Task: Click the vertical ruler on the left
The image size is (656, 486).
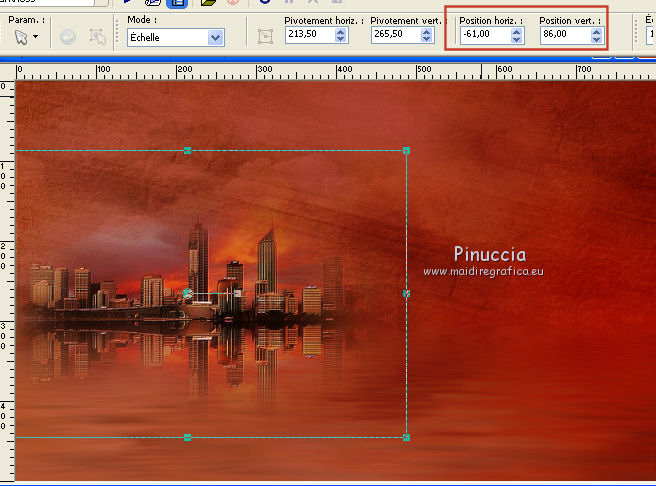Action: pyautogui.click(x=7, y=280)
